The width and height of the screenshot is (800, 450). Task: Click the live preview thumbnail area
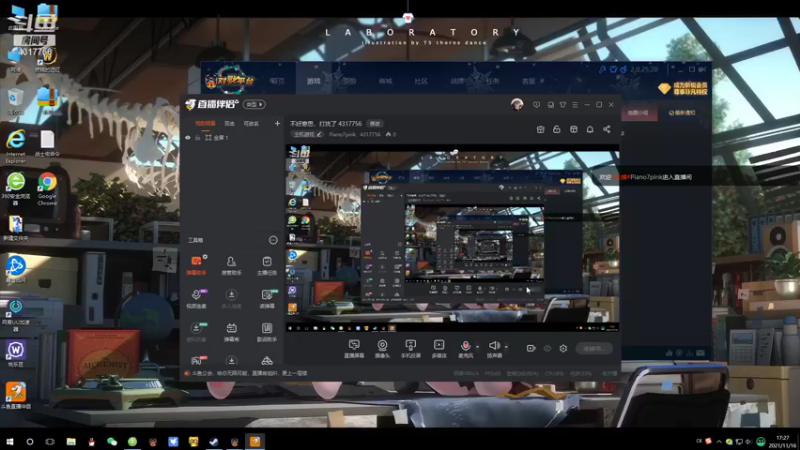pyautogui.click(x=453, y=239)
